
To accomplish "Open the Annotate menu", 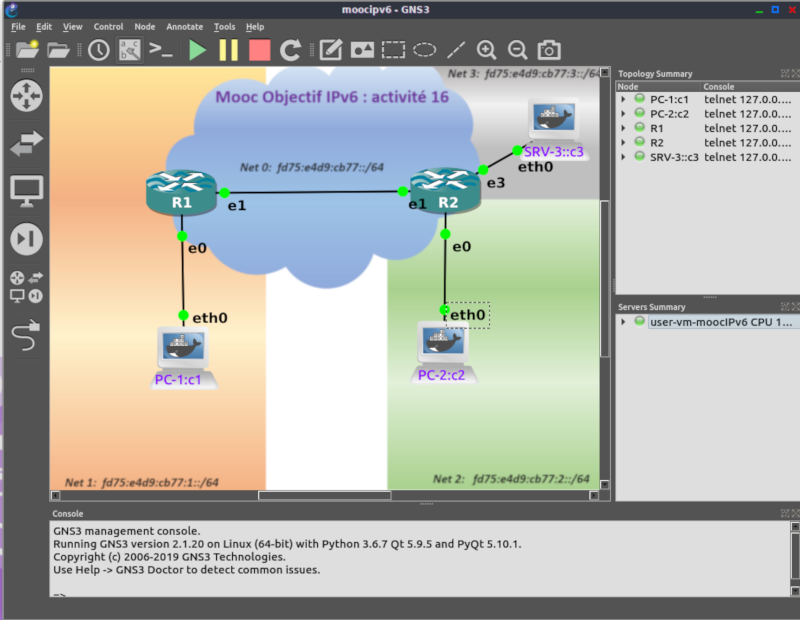I will (185, 27).
